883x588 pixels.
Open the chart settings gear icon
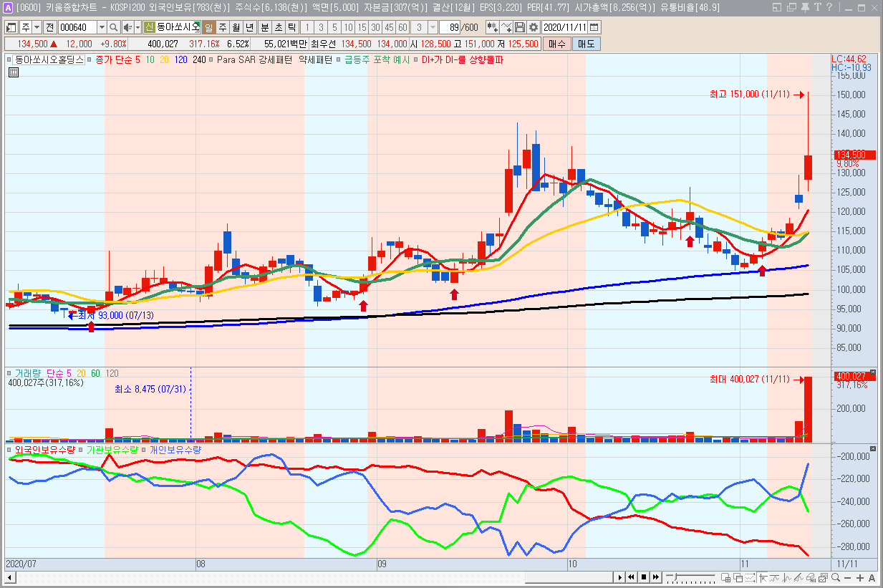(534, 27)
